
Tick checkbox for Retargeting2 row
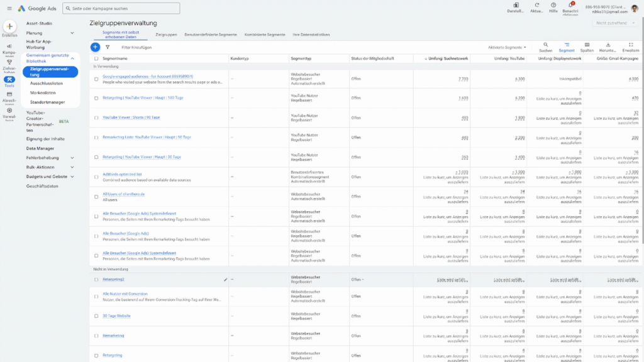click(96, 280)
